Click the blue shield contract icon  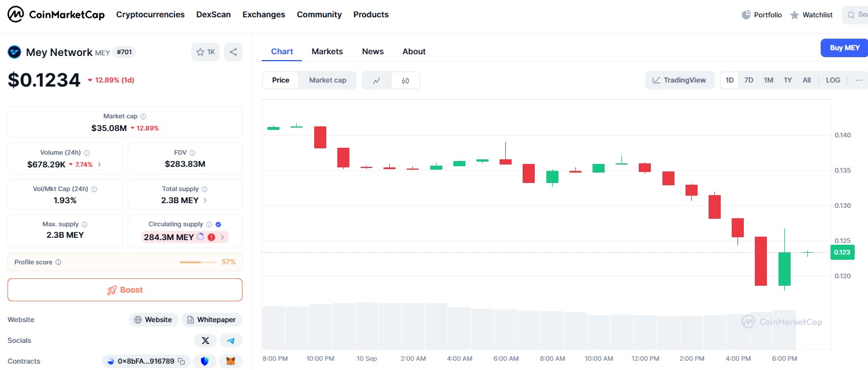pyautogui.click(x=204, y=361)
